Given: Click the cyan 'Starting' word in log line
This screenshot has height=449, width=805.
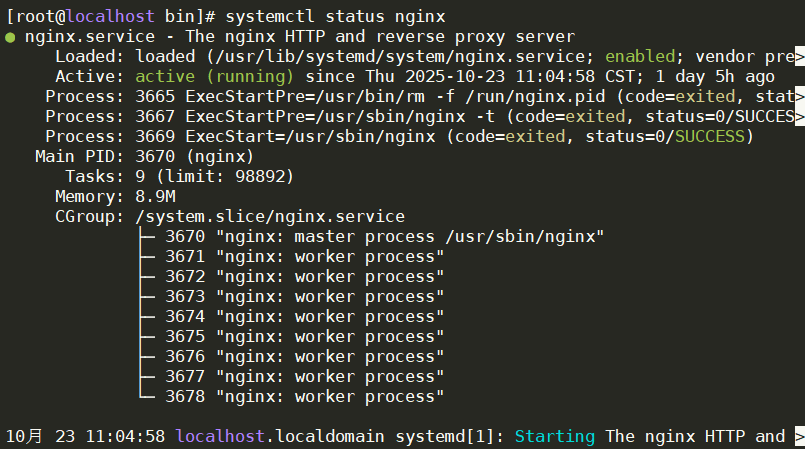Looking at the screenshot, I should 554,437.
